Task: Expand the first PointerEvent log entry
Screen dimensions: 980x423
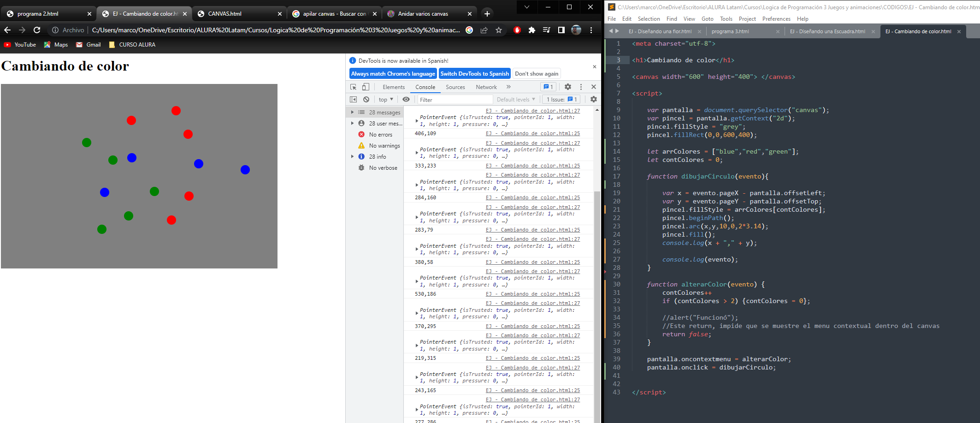Action: (417, 121)
